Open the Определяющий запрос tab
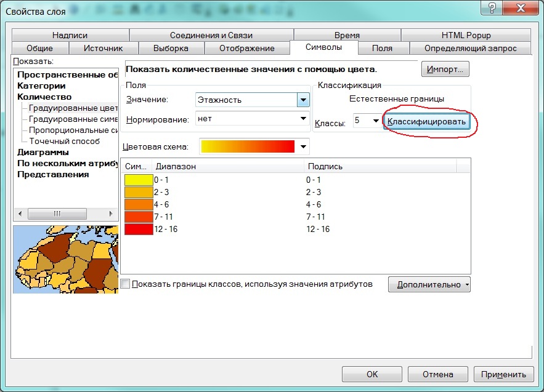Screen dimensions: 544x392 pos(470,48)
